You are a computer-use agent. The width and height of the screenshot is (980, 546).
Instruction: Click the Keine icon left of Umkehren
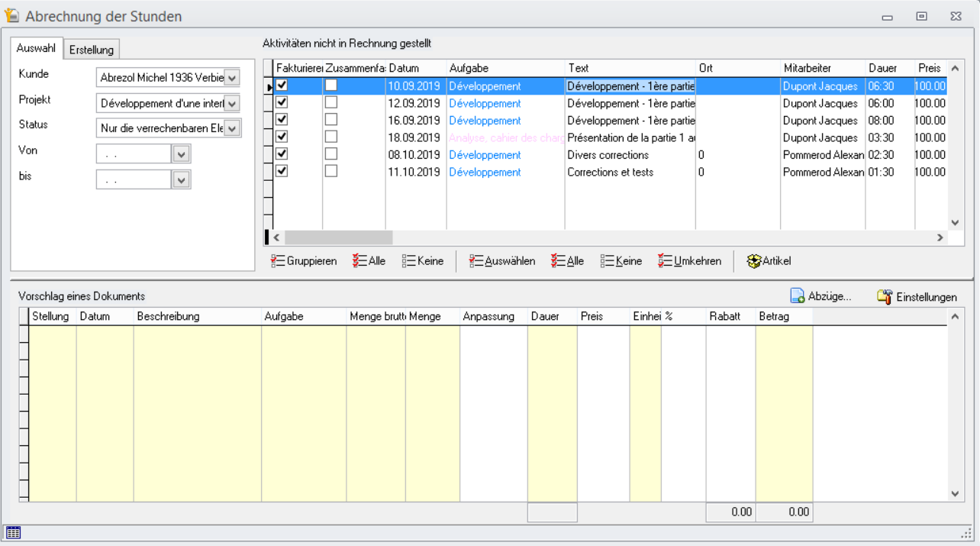[608, 261]
